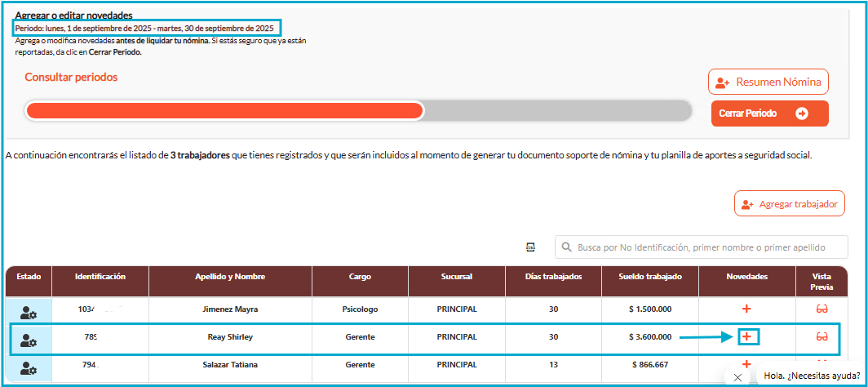Close the help chat bubble
Image resolution: width=868 pixels, height=387 pixels.
tap(737, 376)
